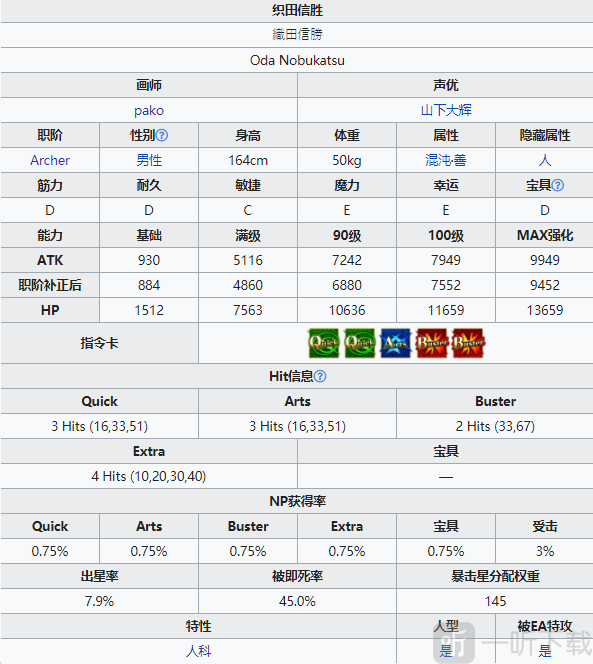The width and height of the screenshot is (593, 664).
Task: Select 特性 header cell
Action: (198, 626)
